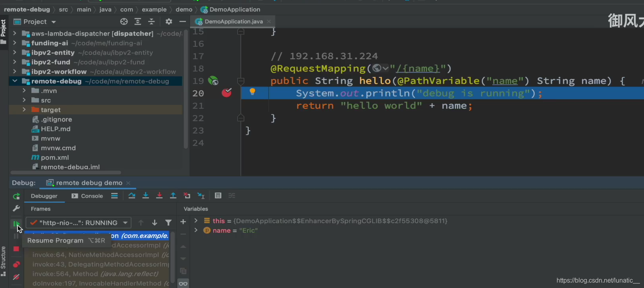This screenshot has width=644, height=288.
Task: Switch to the Debugger tab
Action: [44, 196]
